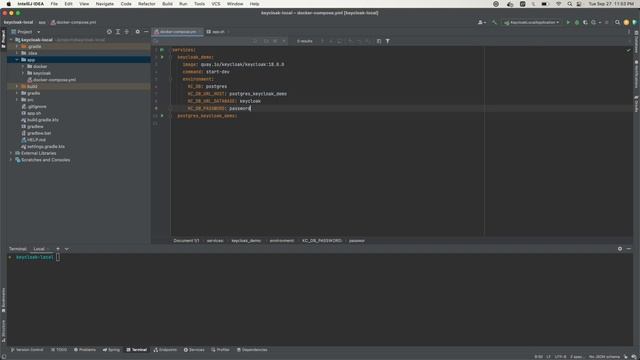
Task: Expand the docker folder
Action: tap(23, 67)
